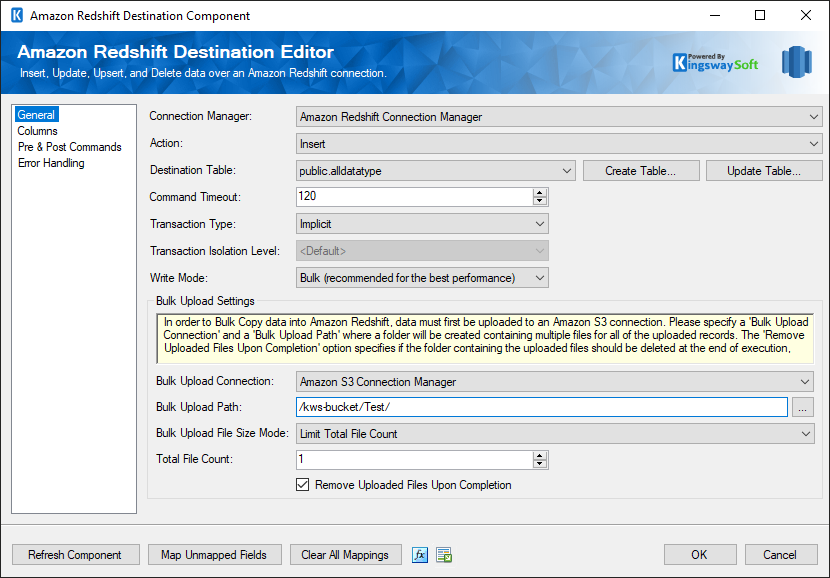830x578 pixels.
Task: Click the app icon in title bar
Action: pos(16,16)
